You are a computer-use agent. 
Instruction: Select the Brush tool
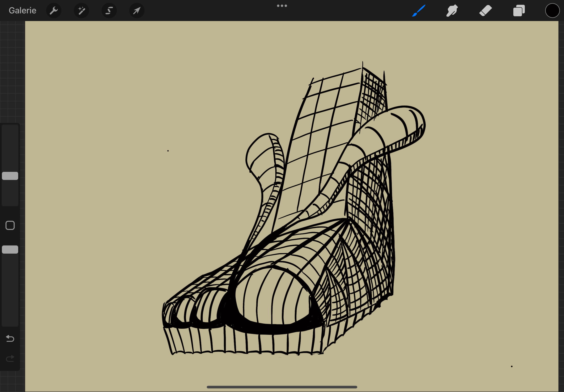[419, 11]
